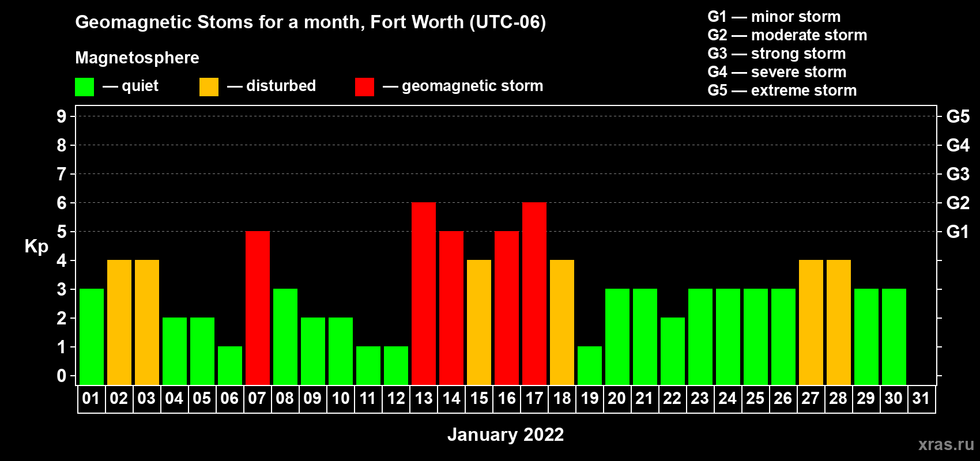Select the red Kp 6 bar for day 17
Screen dimensions: 980x461
[x=534, y=293]
